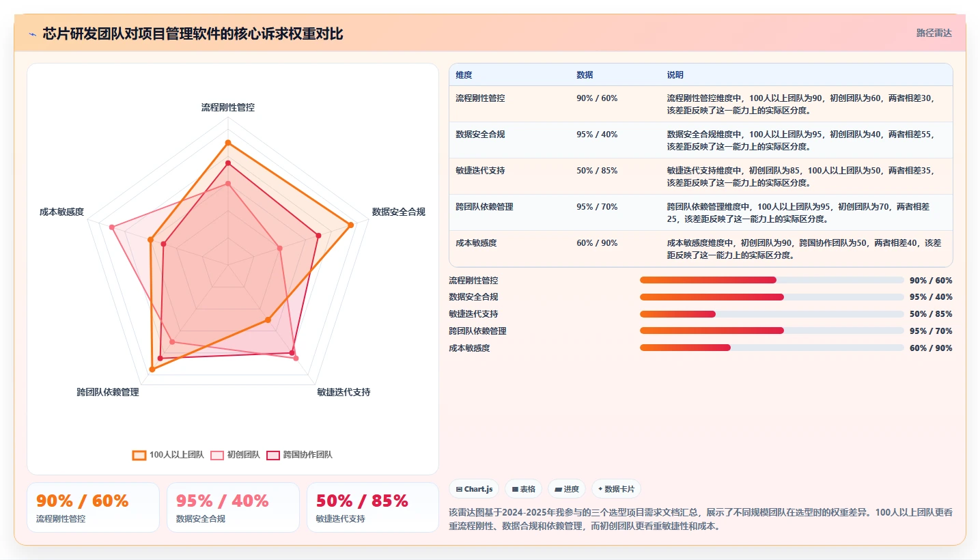980x560 pixels.
Task: Click the 流程刚性管控 progress bar
Action: coord(772,280)
